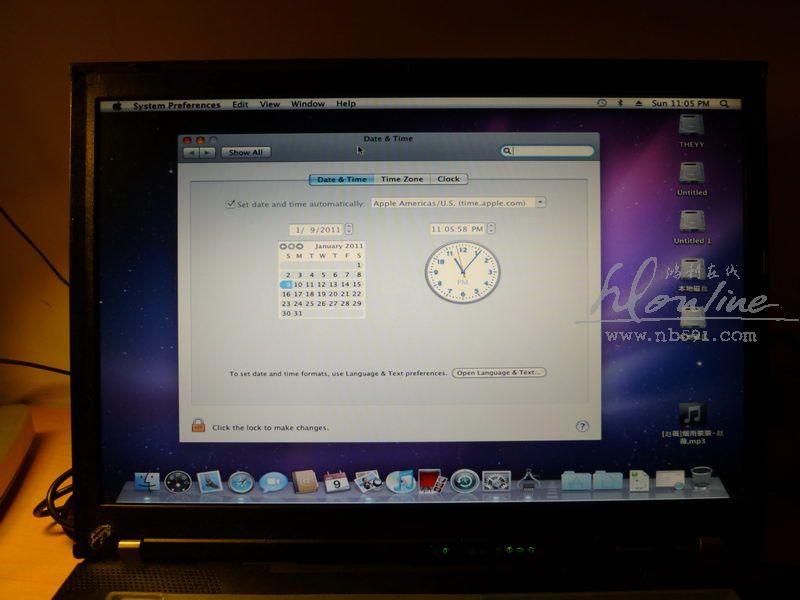Click Open Language & Text button
Screen dimensions: 800x600
(498, 373)
